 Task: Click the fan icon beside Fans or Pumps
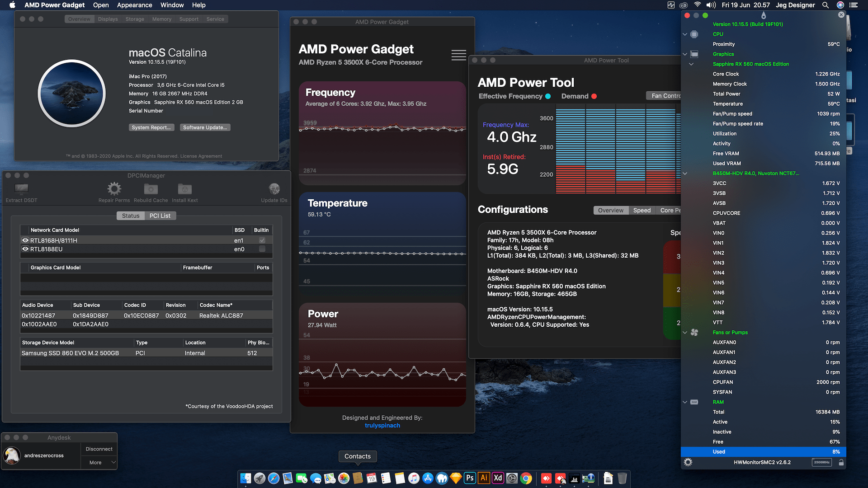694,333
